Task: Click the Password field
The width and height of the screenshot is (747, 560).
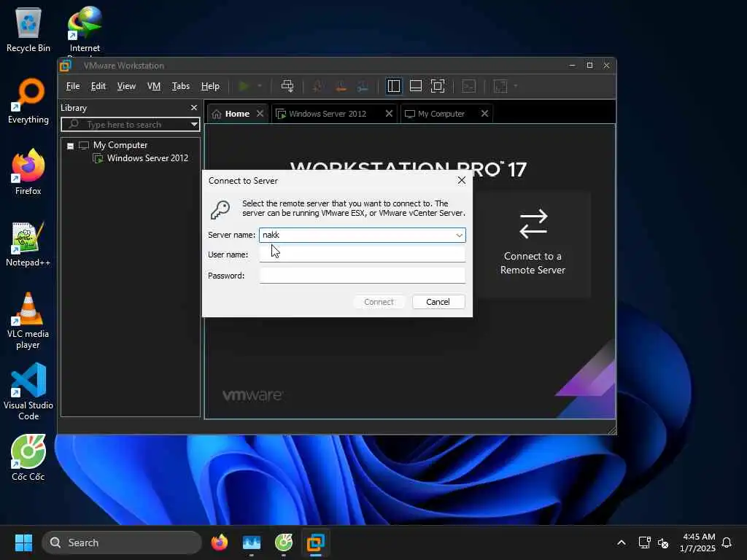Action: [363, 275]
